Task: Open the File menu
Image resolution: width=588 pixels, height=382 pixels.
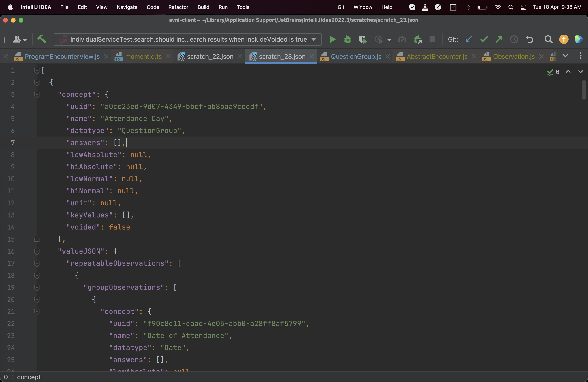Action: pyautogui.click(x=64, y=7)
